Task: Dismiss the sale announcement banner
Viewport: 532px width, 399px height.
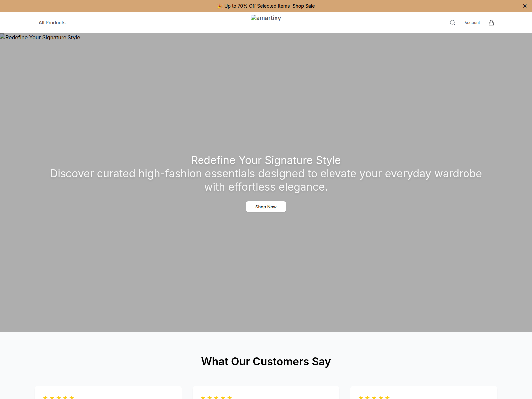Action: point(525,6)
